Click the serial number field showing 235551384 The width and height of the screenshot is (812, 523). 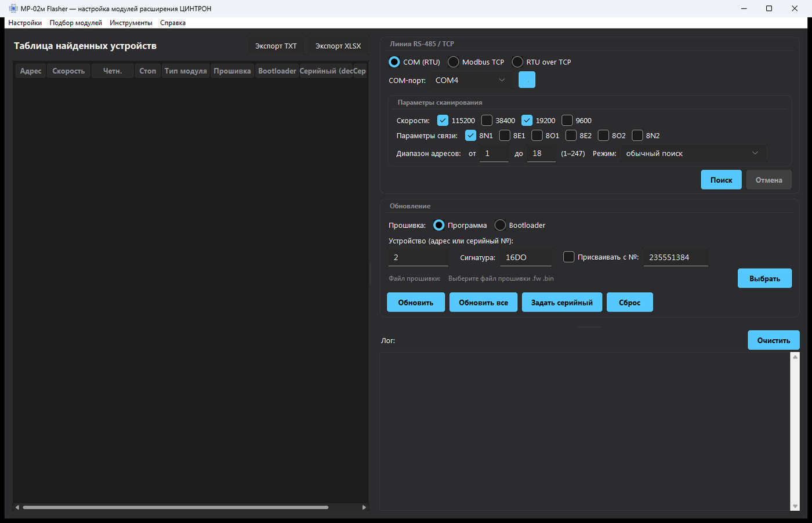pyautogui.click(x=676, y=257)
